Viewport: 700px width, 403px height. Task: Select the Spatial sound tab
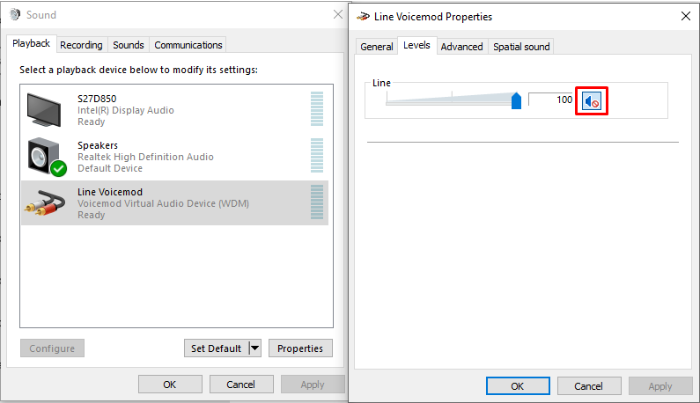click(x=521, y=47)
